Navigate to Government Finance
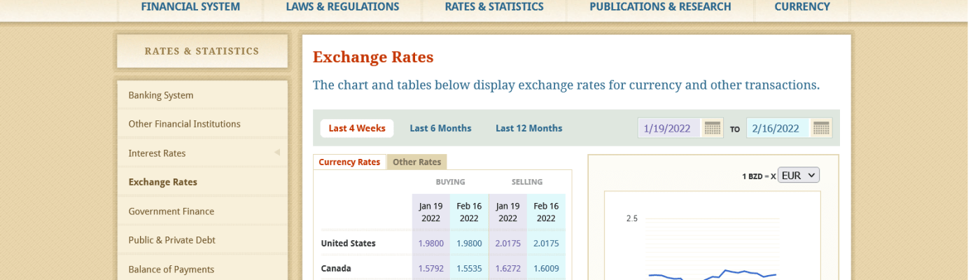This screenshot has height=280, width=980. pos(171,211)
